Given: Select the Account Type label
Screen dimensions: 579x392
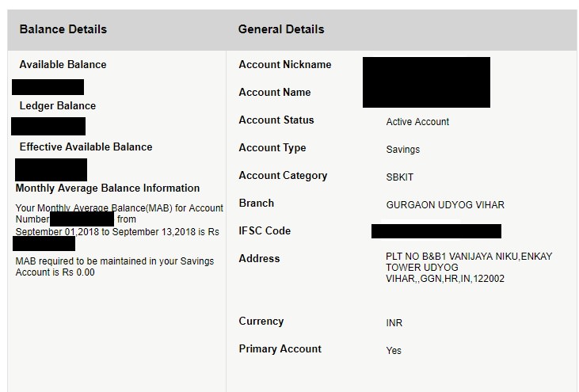Looking at the screenshot, I should [x=272, y=148].
